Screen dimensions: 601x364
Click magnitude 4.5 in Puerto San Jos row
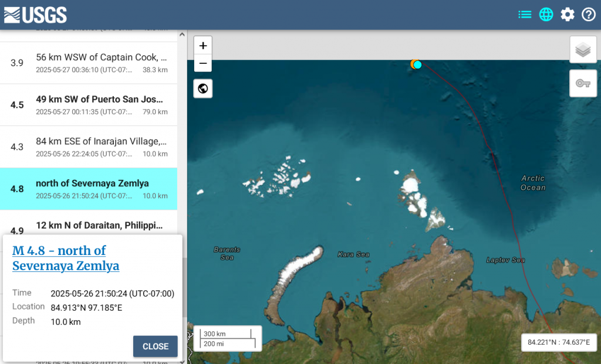coord(17,105)
